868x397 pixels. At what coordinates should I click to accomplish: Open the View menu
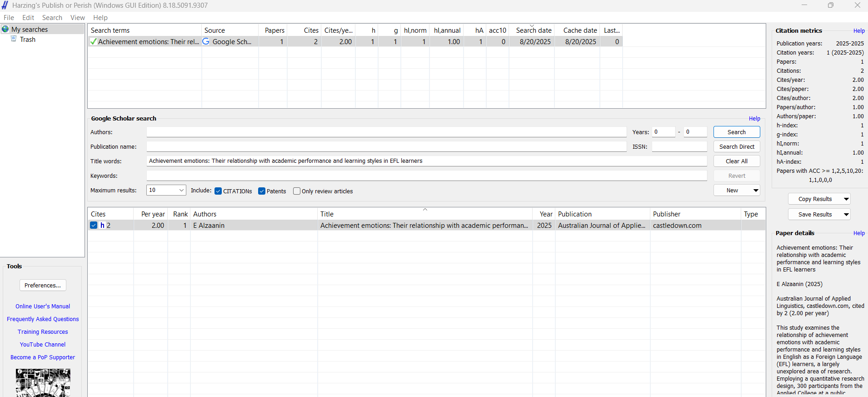[x=78, y=18]
